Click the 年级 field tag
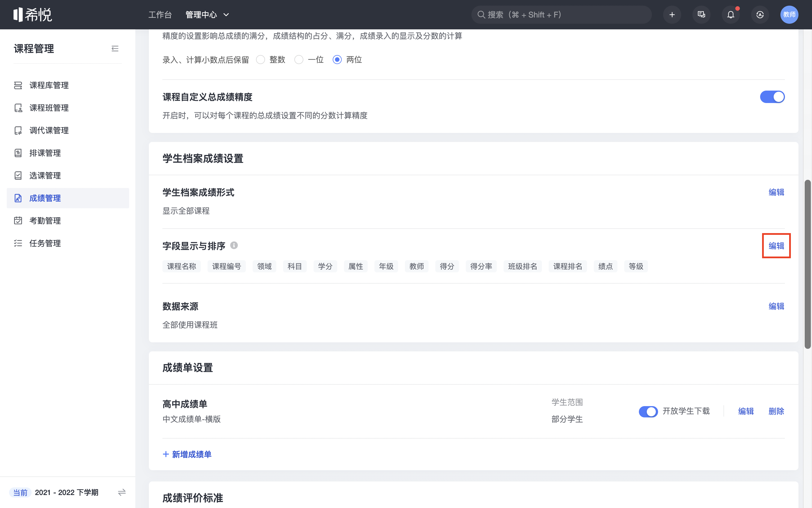812x508 pixels. [x=386, y=266]
